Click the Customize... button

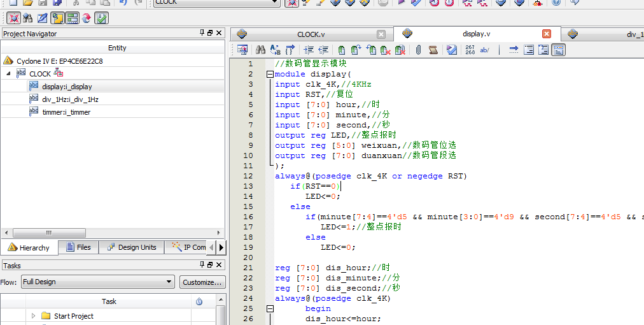tap(202, 282)
